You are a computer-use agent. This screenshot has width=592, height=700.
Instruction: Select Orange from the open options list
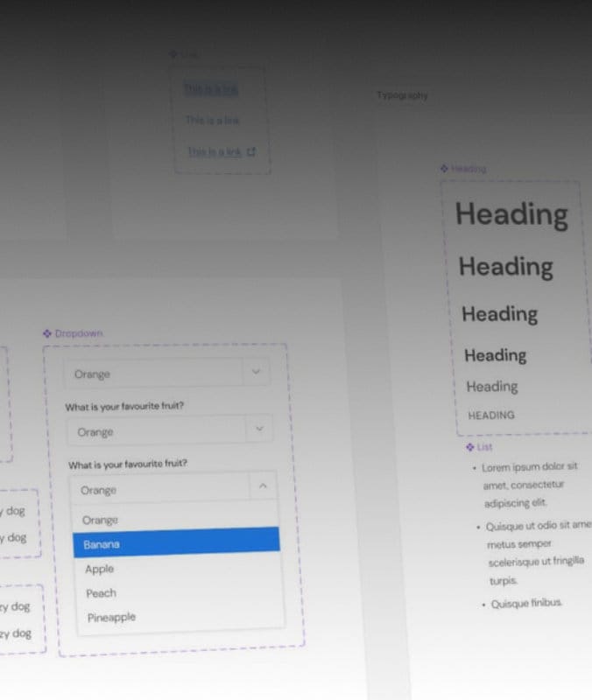(x=100, y=521)
